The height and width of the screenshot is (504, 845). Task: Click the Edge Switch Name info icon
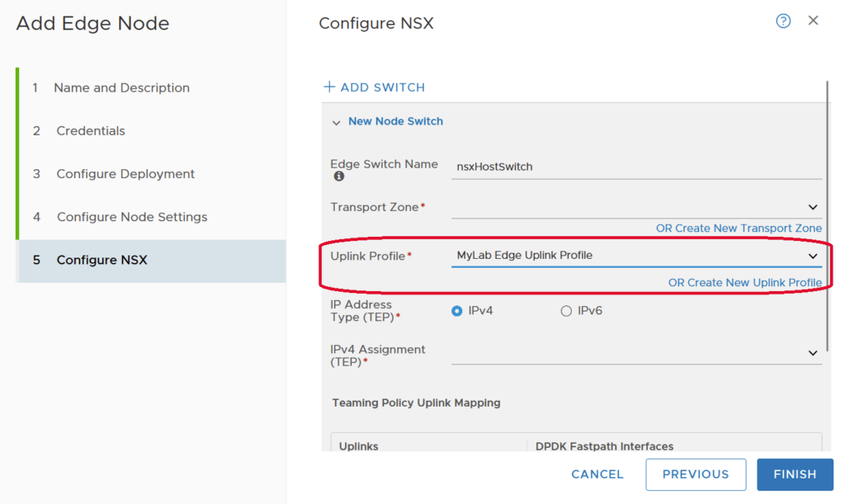point(338,177)
